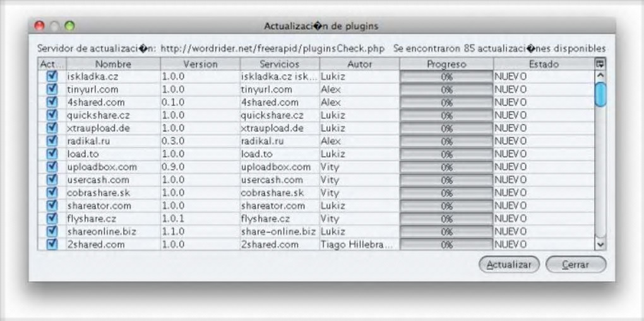
Task: Sort by the Nombre column header
Action: pyautogui.click(x=114, y=64)
